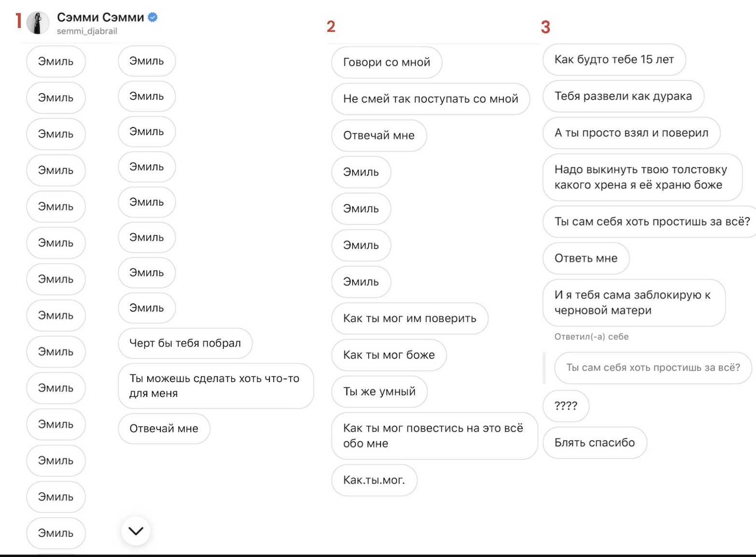Select the "Ты же умный" message
The height and width of the screenshot is (557, 756).
point(379,392)
